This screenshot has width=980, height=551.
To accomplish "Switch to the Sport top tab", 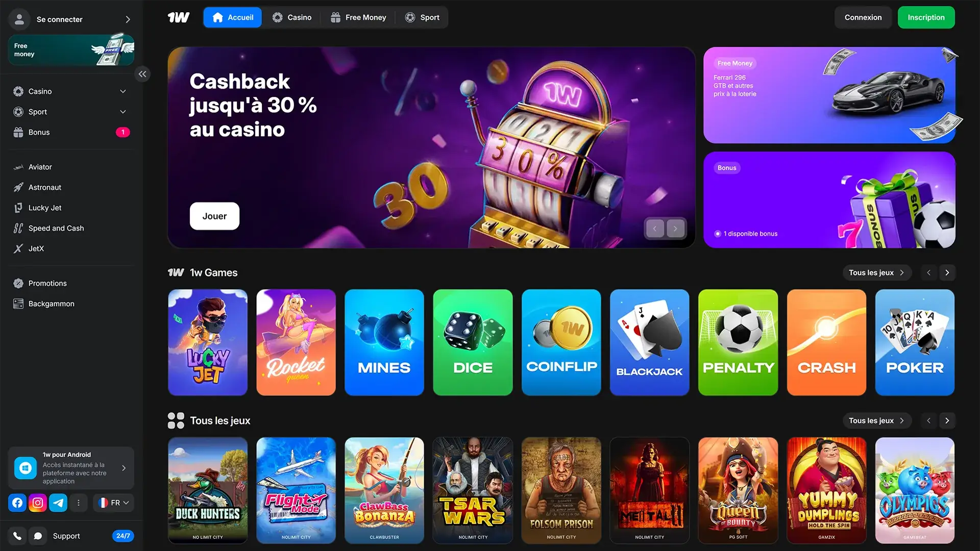I will point(422,17).
